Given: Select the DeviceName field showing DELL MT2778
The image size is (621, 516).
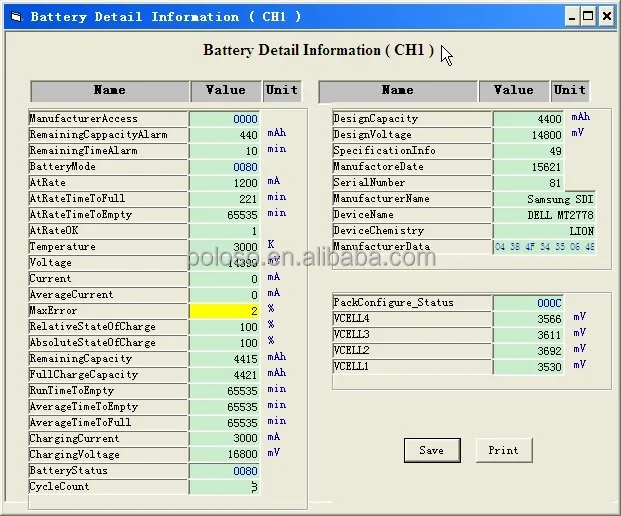Looking at the screenshot, I should 544,215.
